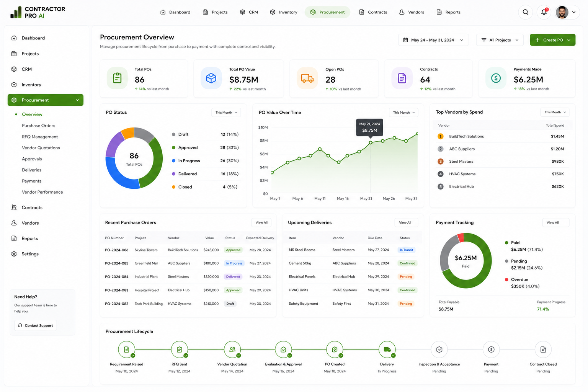588x392 pixels.
Task: Click the Vendor Quotation people step icon
Action: coord(232,350)
